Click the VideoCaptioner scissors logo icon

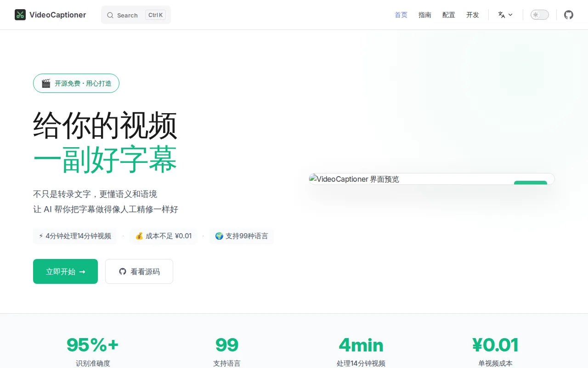(x=20, y=15)
